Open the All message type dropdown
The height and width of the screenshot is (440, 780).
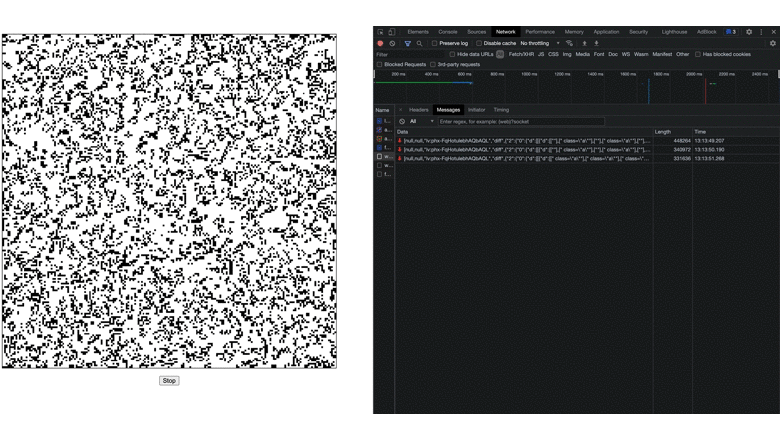(421, 121)
